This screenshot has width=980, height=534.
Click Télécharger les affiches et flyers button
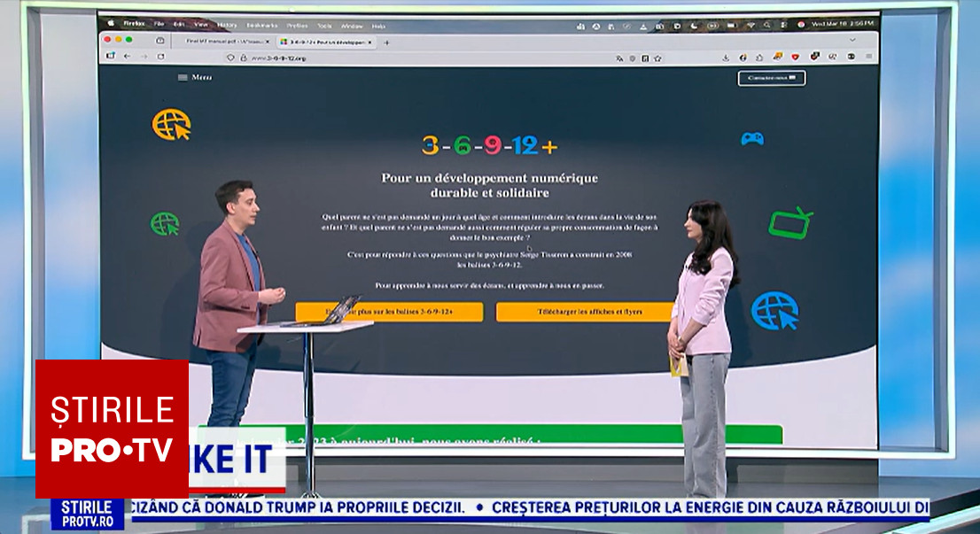point(584,312)
